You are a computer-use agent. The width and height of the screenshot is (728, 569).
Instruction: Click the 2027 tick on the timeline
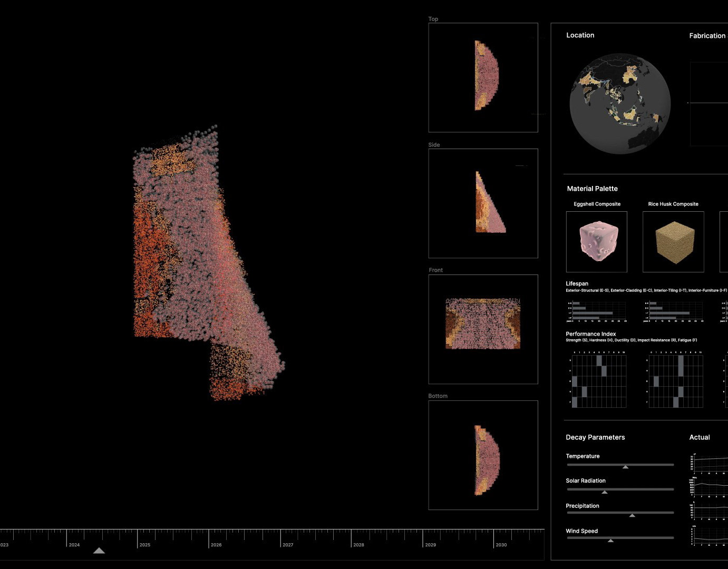pyautogui.click(x=280, y=538)
